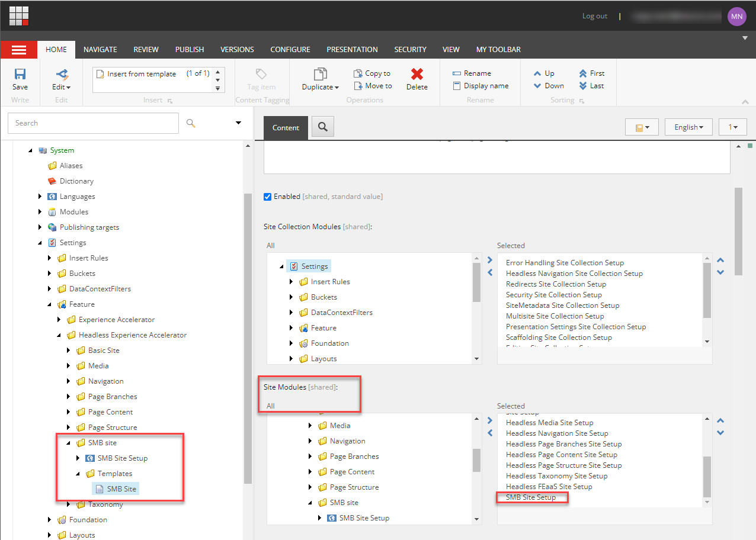
Task: Move the item Down in sorting
Action: tap(549, 86)
